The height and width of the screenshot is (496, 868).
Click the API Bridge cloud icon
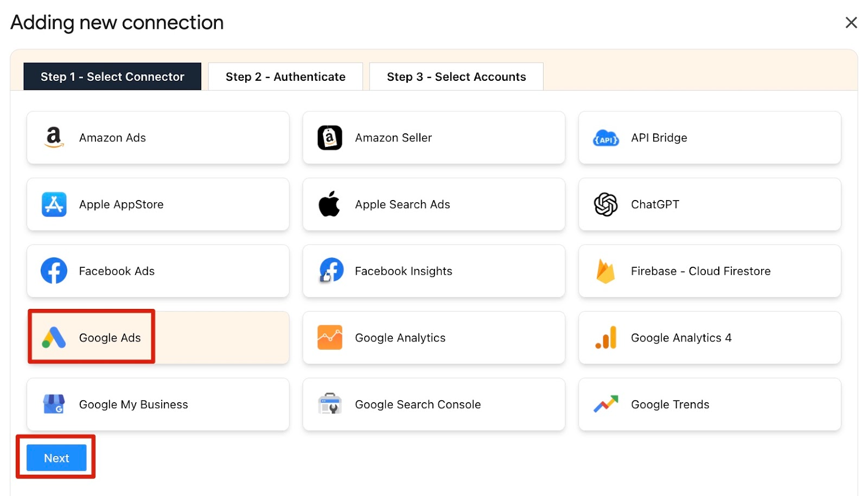click(605, 138)
